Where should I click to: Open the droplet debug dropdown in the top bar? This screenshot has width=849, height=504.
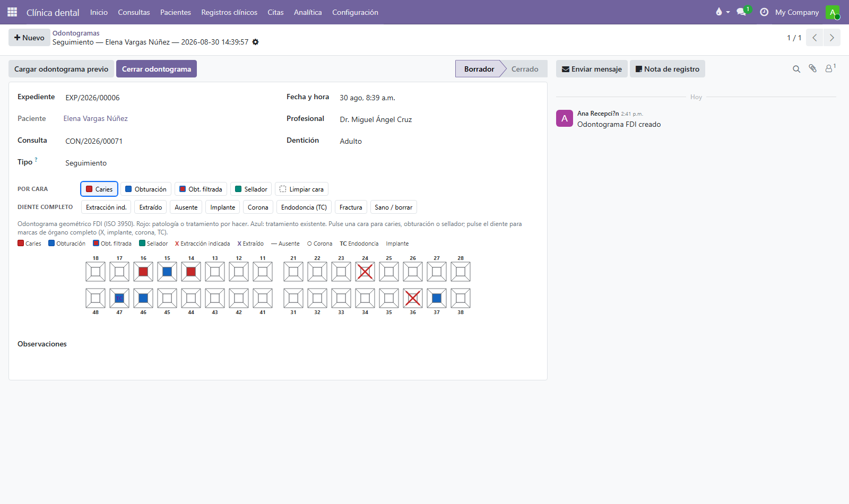(x=722, y=12)
